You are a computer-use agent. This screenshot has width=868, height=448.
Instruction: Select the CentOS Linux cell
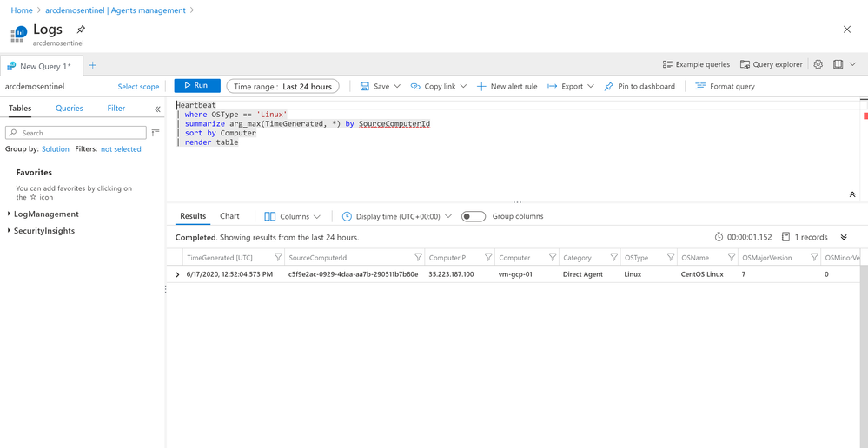(x=702, y=274)
